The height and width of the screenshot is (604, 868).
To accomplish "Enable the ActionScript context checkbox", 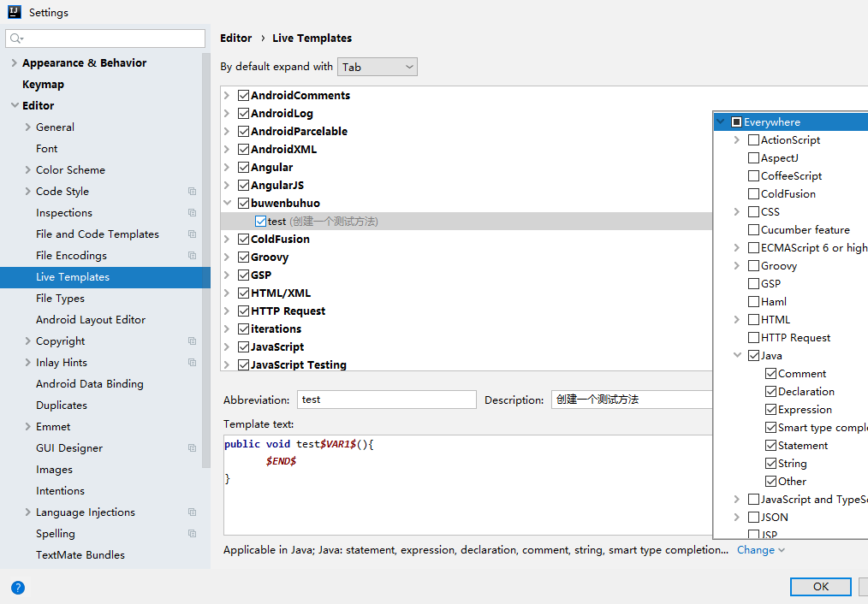I will [x=753, y=140].
